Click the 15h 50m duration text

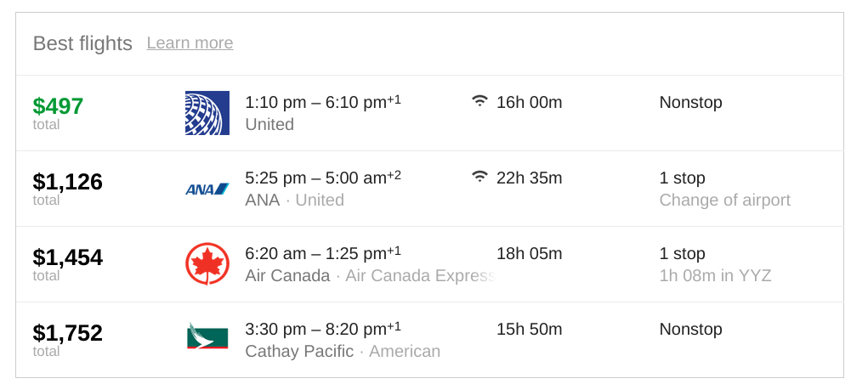[x=529, y=330]
